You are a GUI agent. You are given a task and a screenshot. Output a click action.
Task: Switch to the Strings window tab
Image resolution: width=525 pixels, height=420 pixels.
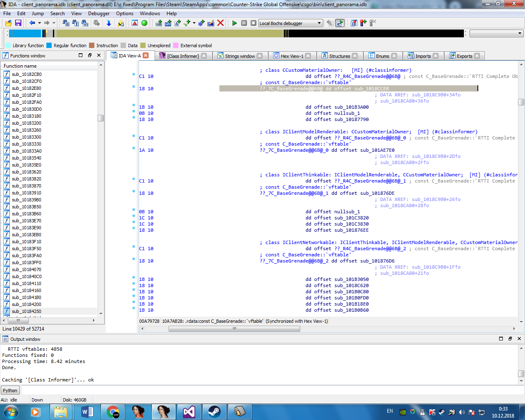240,56
